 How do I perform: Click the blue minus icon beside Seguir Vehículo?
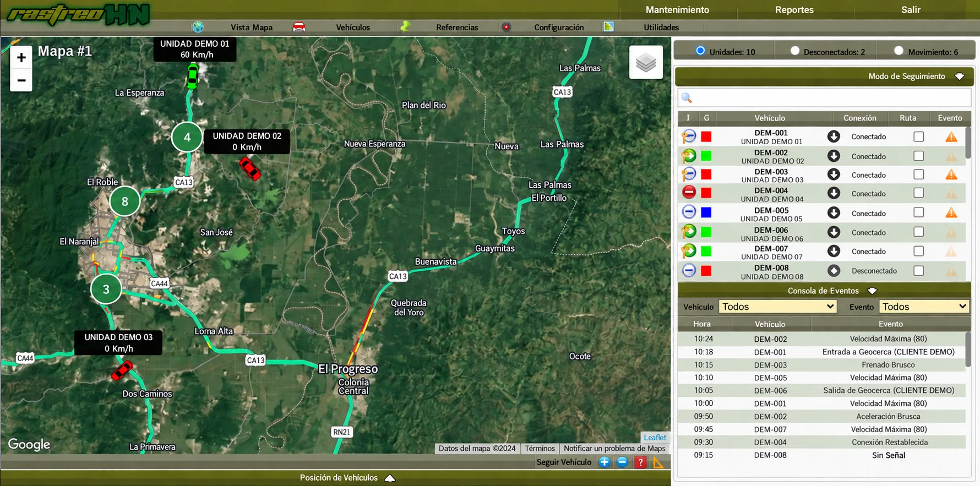tap(622, 462)
